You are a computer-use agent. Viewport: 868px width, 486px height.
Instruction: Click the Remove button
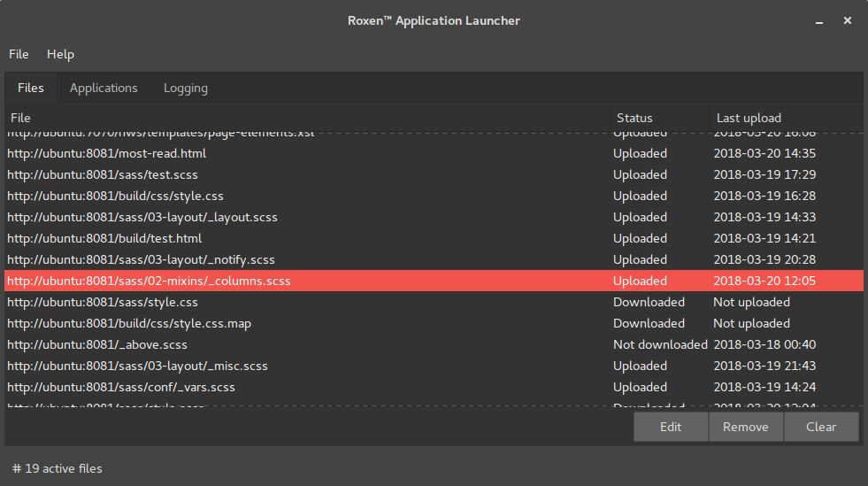pyautogui.click(x=746, y=427)
